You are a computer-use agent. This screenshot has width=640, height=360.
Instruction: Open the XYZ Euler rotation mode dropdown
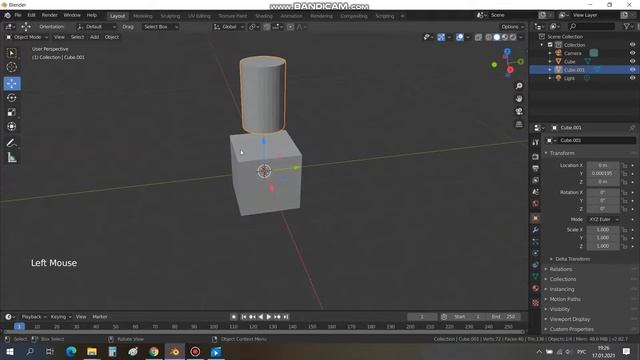click(x=603, y=220)
